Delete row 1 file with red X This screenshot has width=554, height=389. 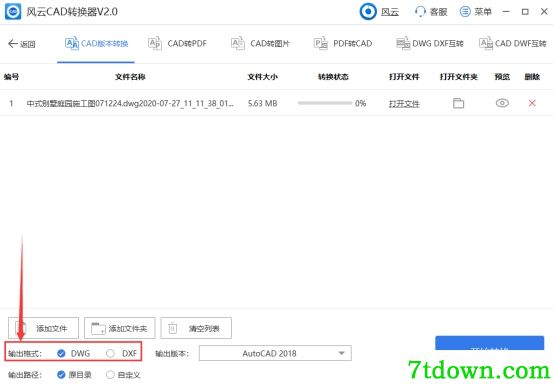[532, 103]
